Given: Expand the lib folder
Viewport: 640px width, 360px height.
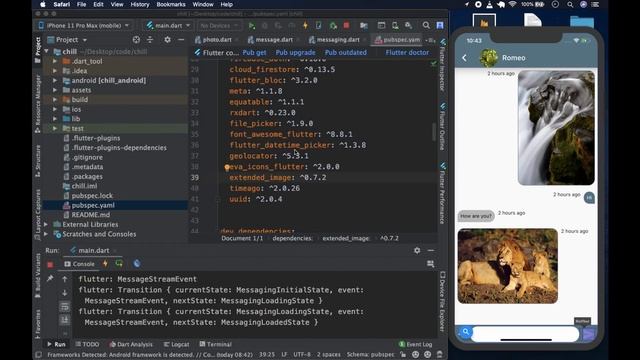Looking at the screenshot, I should point(55,119).
